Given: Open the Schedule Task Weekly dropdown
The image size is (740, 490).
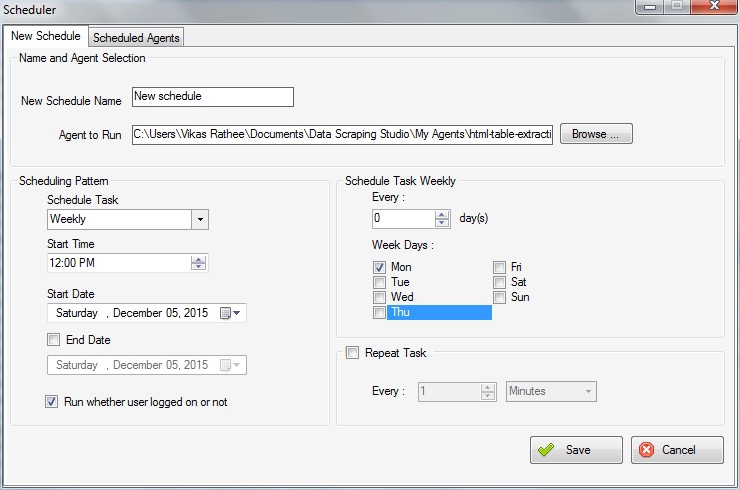Looking at the screenshot, I should 200,220.
